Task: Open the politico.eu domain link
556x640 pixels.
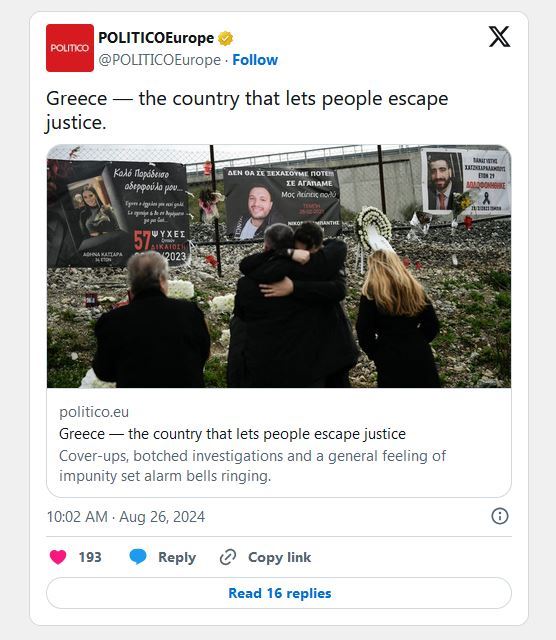Action: click(x=94, y=412)
